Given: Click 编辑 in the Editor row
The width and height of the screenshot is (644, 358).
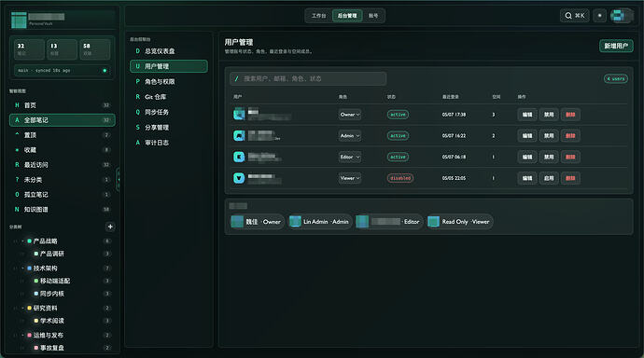Looking at the screenshot, I should coord(527,157).
